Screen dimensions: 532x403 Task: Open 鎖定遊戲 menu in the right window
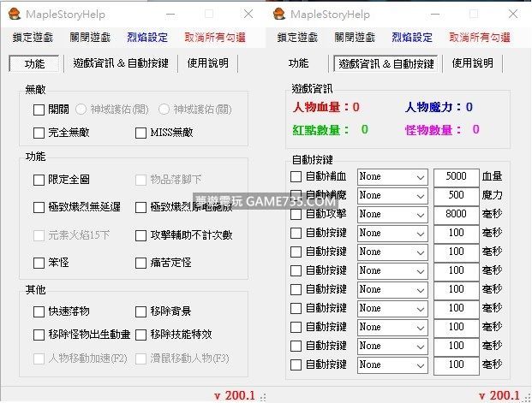tap(297, 38)
